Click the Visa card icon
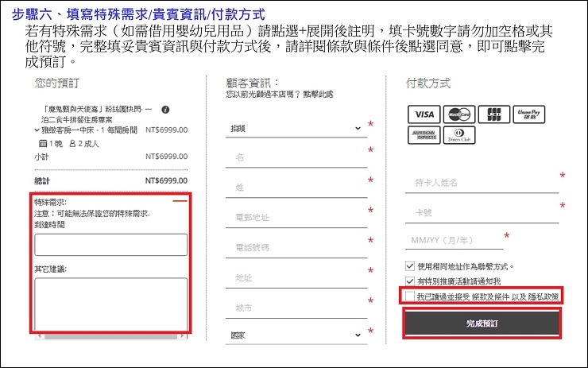Screen dimensions: 588x368 tap(424, 114)
